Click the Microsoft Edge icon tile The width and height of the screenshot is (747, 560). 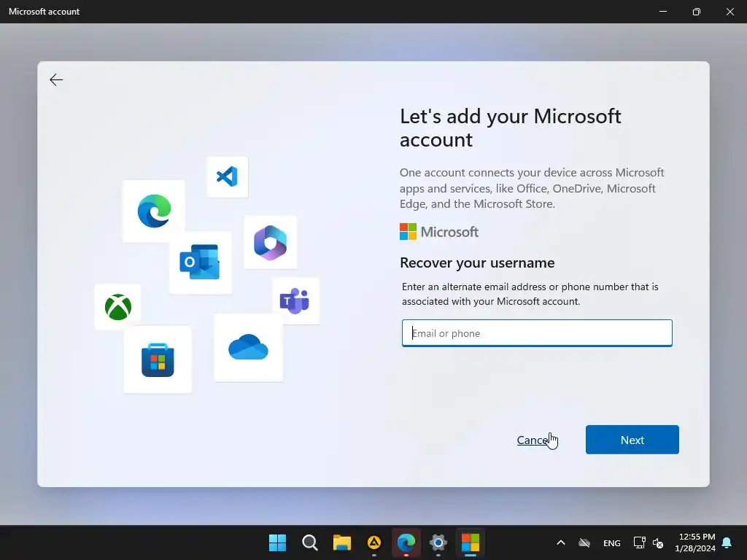coord(154,211)
